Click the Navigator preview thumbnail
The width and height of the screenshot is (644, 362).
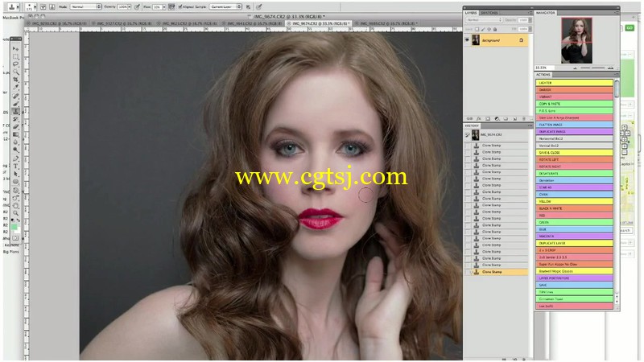tap(576, 40)
